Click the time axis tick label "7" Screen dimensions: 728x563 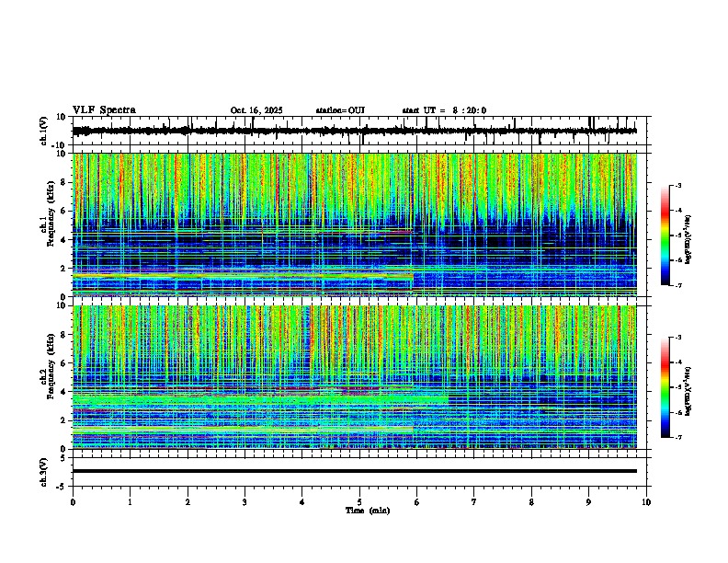click(474, 502)
